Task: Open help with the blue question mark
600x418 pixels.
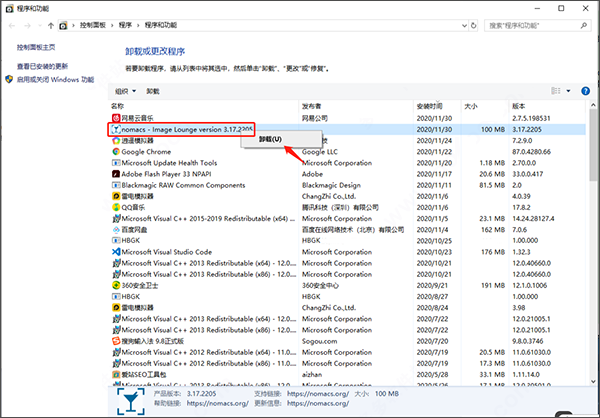Action: [x=585, y=91]
